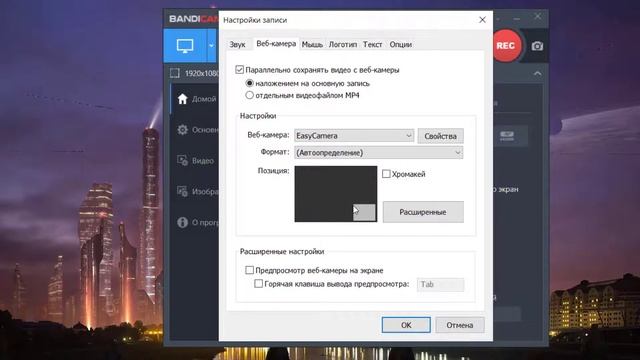Close the Настройки записи dialog
Image resolution: width=640 pixels, height=360 pixels.
tap(482, 20)
